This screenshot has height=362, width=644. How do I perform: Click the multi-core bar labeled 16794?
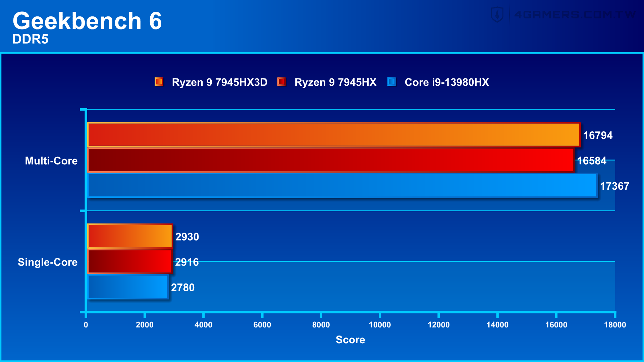tap(334, 135)
